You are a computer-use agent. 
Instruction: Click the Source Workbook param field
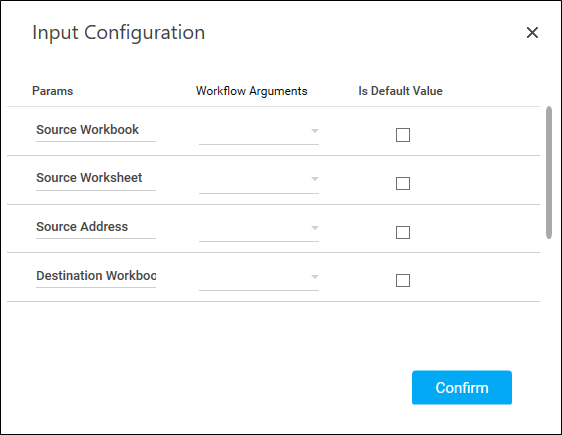[x=96, y=130]
